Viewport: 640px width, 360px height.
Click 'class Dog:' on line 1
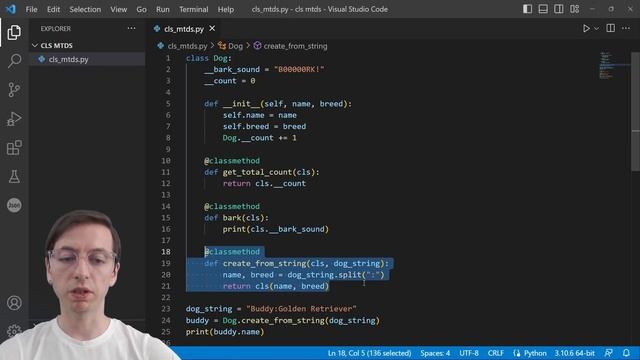[209, 58]
